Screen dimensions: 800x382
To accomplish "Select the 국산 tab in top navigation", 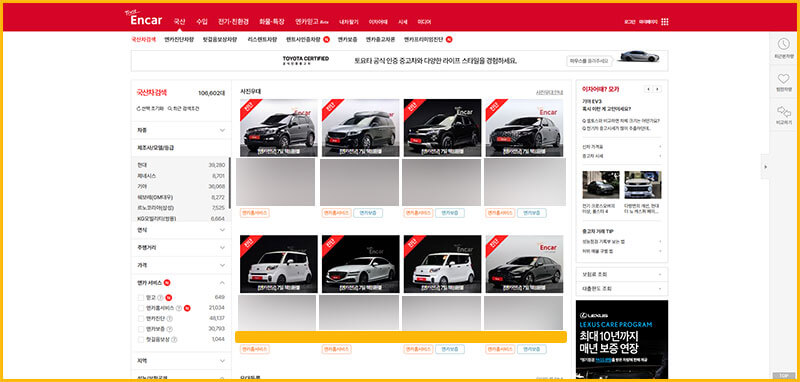I will point(179,22).
